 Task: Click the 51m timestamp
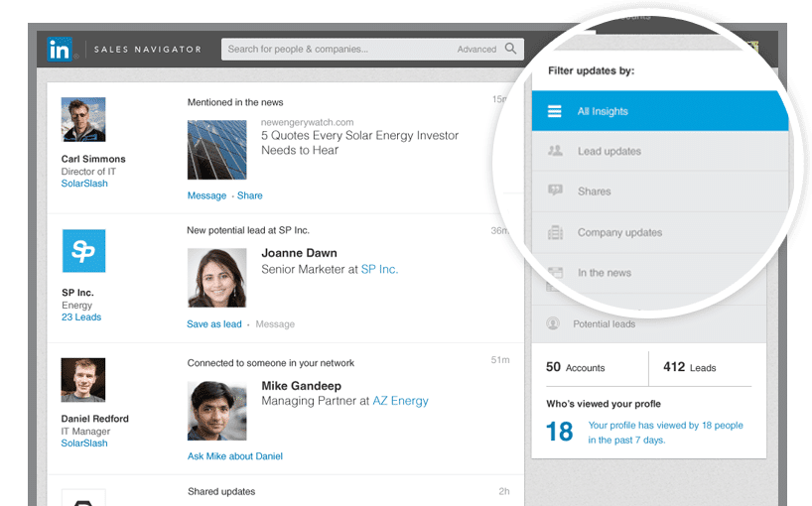point(500,359)
